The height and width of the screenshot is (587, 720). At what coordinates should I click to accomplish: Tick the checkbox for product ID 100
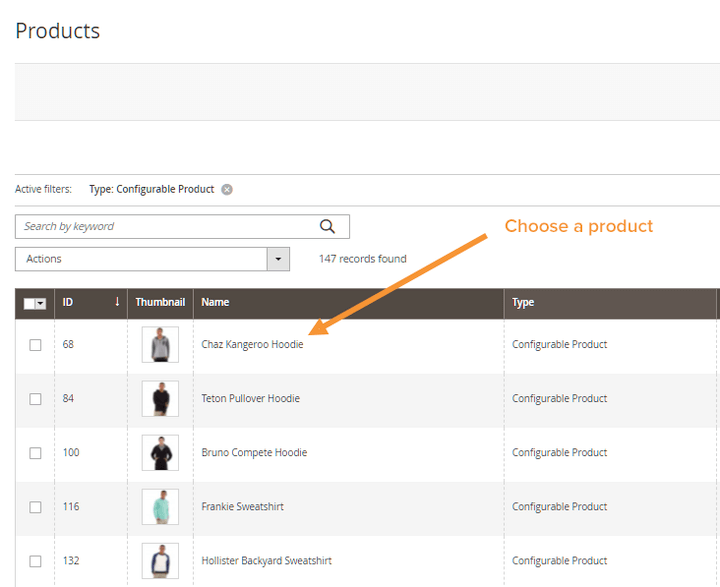(35, 453)
